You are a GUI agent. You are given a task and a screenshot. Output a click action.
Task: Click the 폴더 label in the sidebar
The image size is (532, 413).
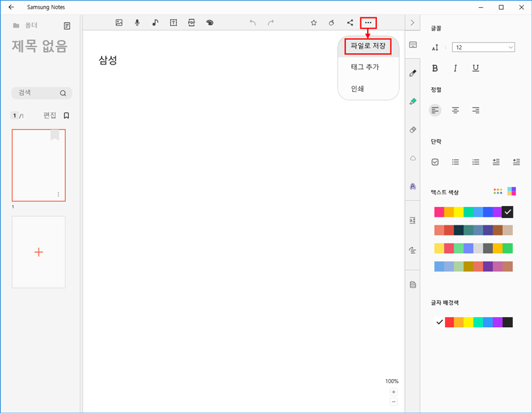(x=31, y=25)
